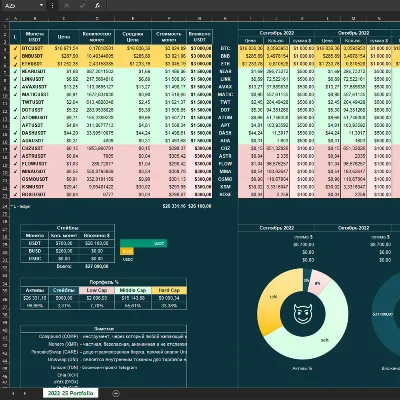This screenshot has width=400, height=400.
Task: Toggle the ledger checkmark for BTCUSDT row
Action: click(x=15, y=49)
